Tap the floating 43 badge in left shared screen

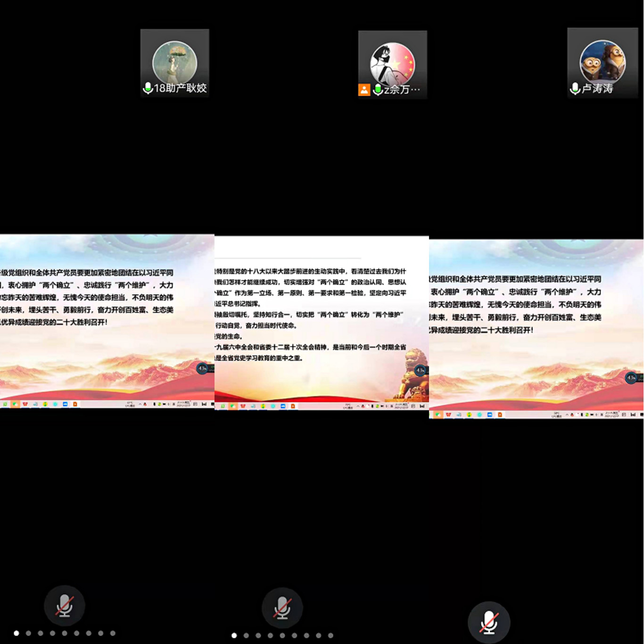coord(202,368)
